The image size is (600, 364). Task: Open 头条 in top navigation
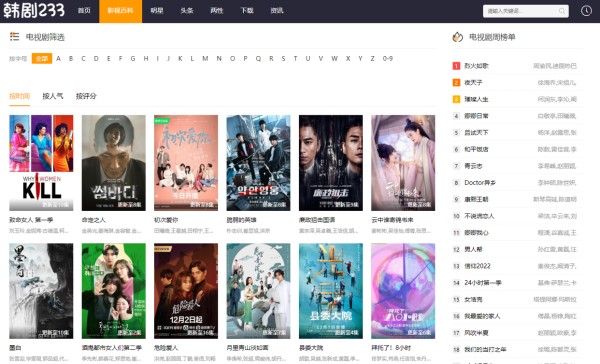click(x=187, y=11)
